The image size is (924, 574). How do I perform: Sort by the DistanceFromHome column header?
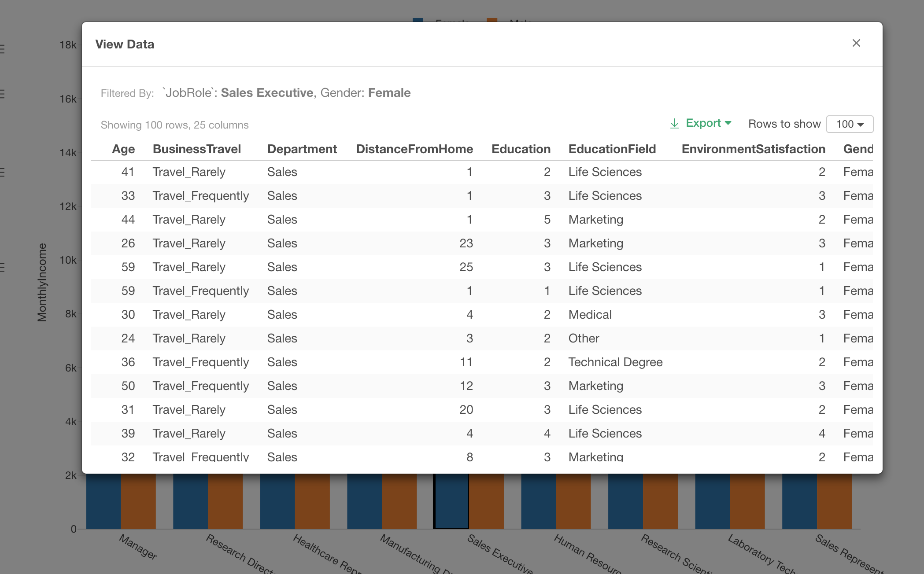click(x=414, y=149)
